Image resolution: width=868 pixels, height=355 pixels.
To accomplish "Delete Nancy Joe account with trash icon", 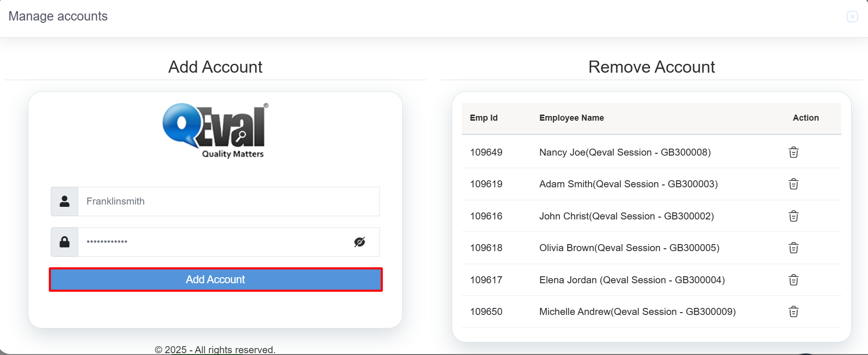I will click(793, 152).
